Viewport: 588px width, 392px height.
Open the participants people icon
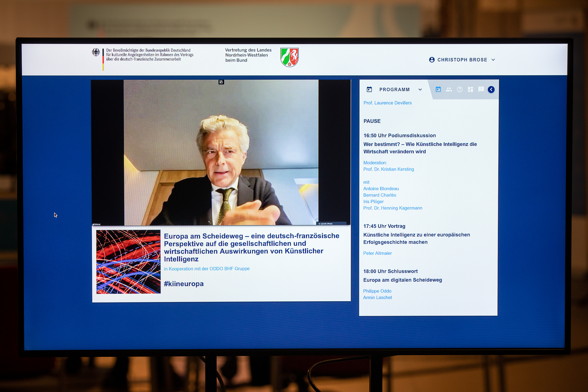[449, 90]
